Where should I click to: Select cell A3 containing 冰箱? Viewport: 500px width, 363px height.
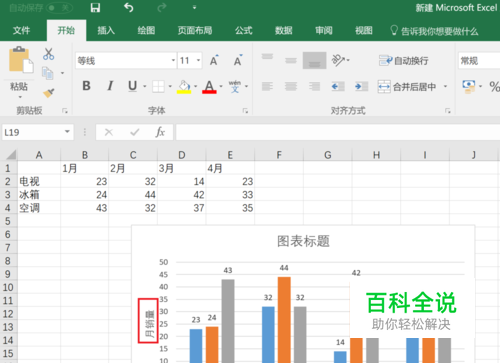coord(39,195)
